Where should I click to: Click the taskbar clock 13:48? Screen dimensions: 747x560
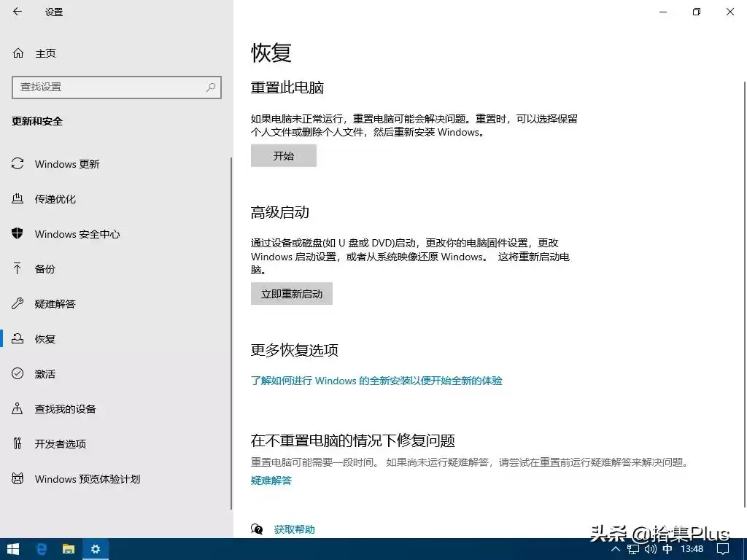pos(692,549)
